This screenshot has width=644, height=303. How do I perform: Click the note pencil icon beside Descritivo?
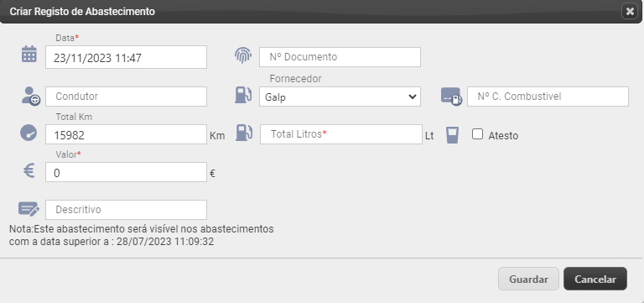[29, 209]
